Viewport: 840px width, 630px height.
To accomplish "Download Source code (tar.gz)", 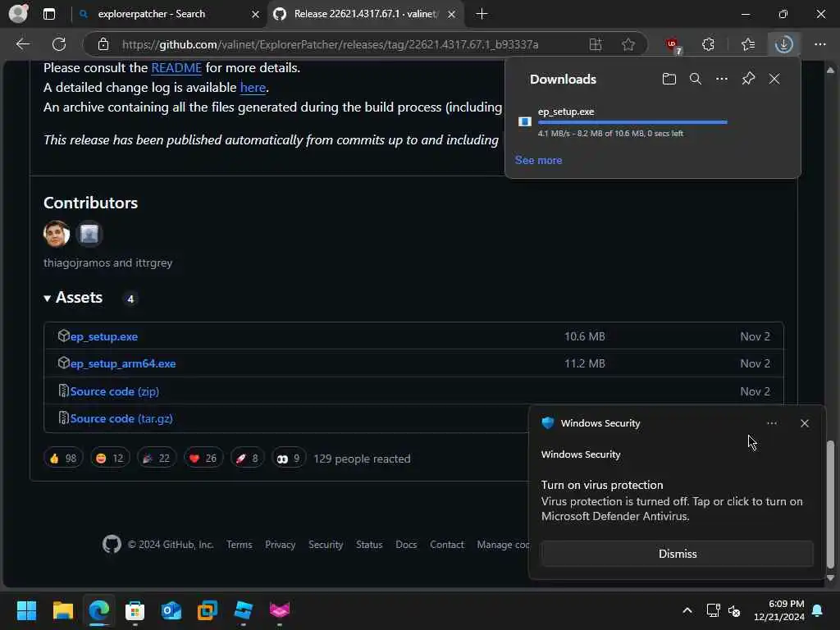I will (121, 419).
